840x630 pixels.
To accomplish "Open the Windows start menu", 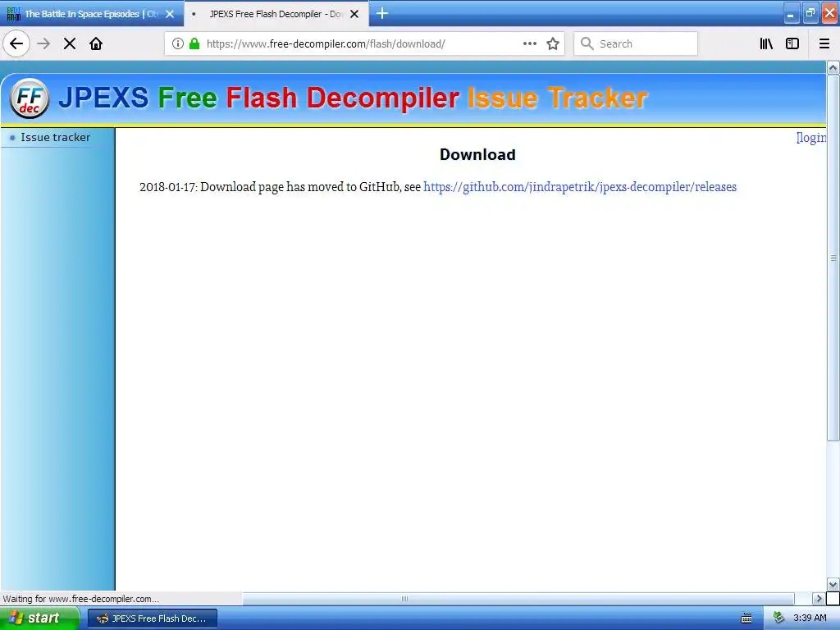I will pyautogui.click(x=39, y=618).
